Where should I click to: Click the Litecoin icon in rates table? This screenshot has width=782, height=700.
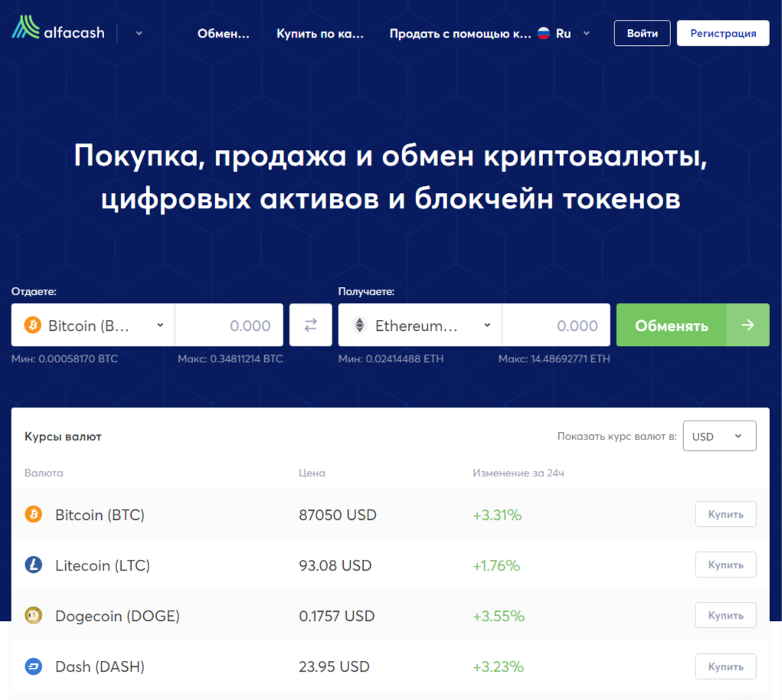tap(34, 565)
